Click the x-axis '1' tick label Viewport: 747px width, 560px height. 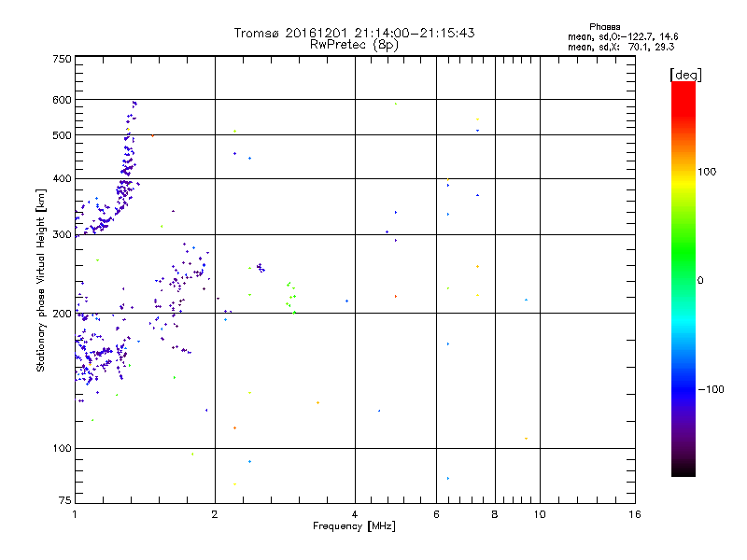point(75,514)
